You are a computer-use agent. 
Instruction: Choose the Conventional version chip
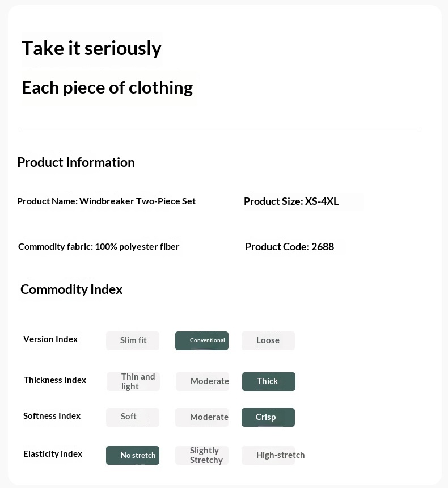click(202, 340)
